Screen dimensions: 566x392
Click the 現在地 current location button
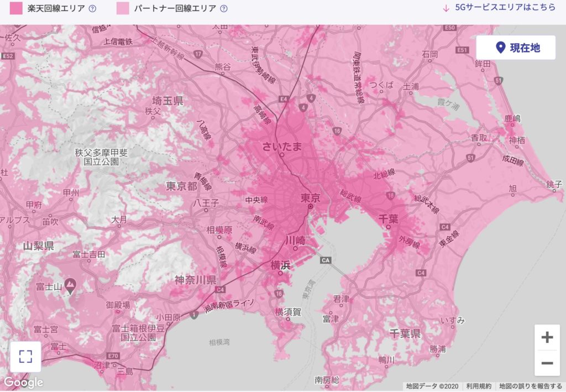(516, 48)
